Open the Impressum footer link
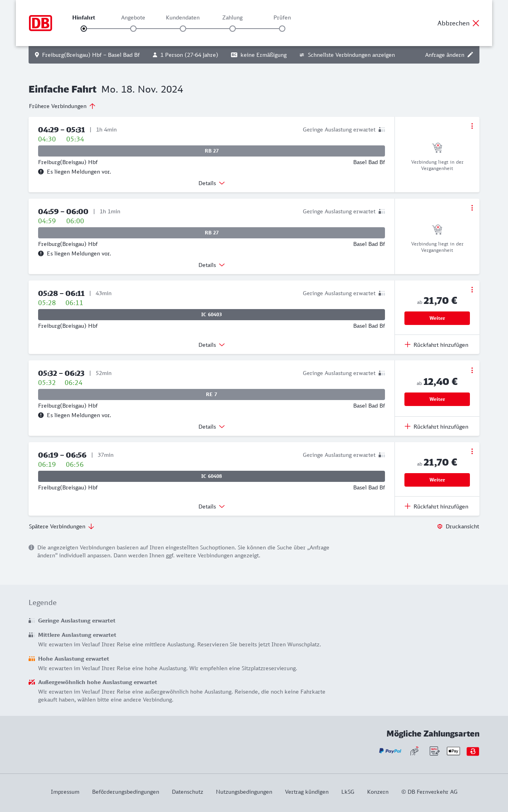 pyautogui.click(x=65, y=792)
